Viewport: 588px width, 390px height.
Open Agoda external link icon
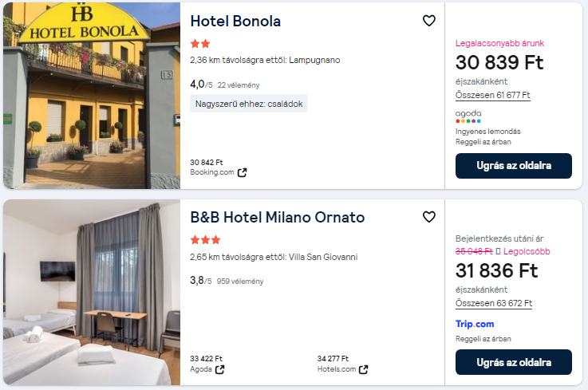point(220,369)
